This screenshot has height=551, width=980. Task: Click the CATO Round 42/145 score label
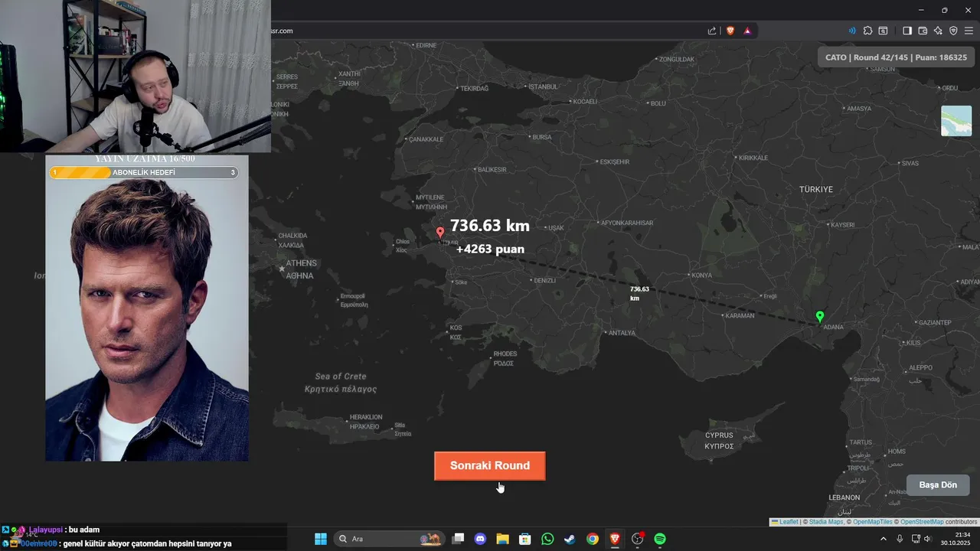click(x=896, y=57)
